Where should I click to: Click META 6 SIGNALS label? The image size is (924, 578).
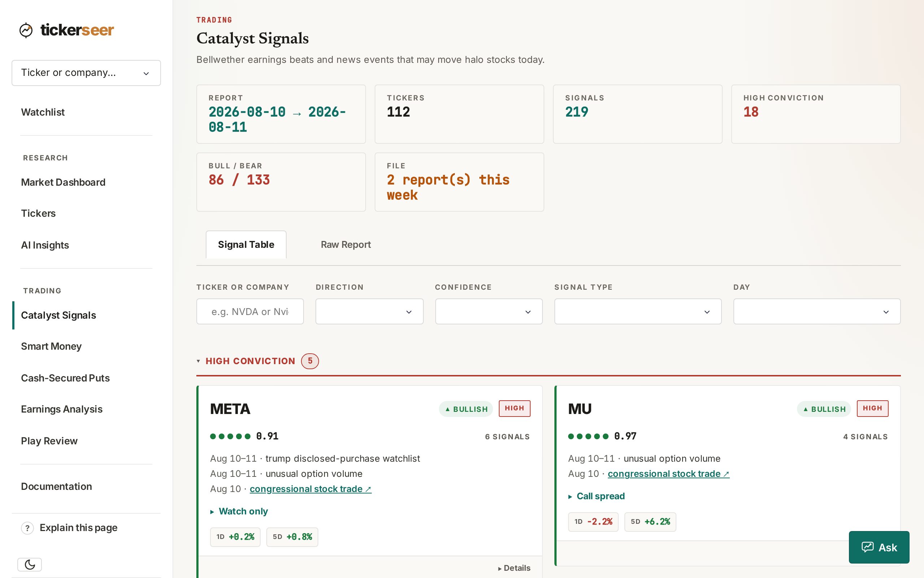pos(507,437)
